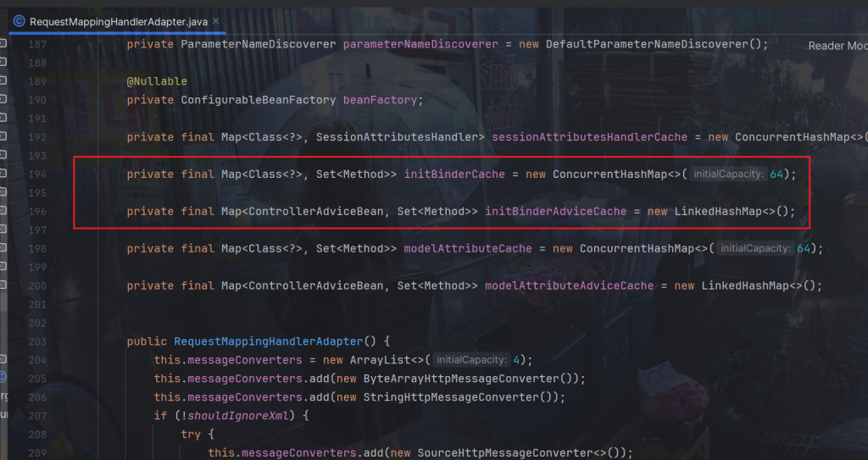Click line number 203 in the gutter

36,341
